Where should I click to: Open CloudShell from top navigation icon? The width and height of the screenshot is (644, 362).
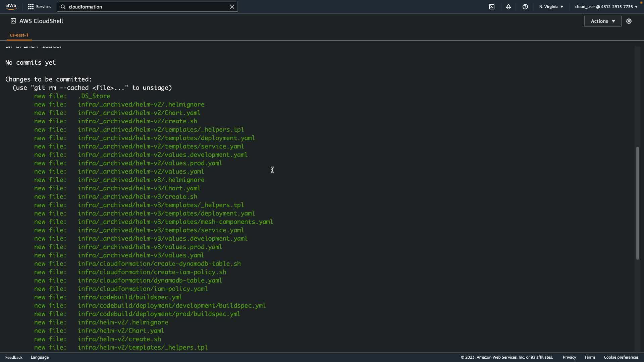[492, 7]
